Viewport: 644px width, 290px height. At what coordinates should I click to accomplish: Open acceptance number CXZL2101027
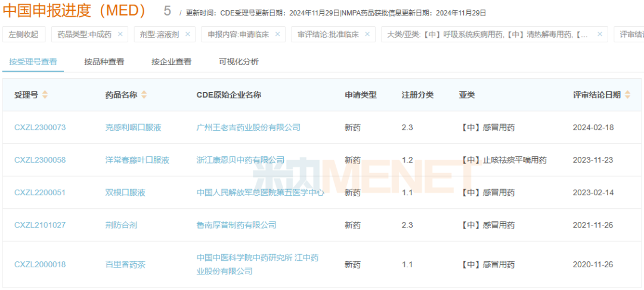[x=40, y=225]
